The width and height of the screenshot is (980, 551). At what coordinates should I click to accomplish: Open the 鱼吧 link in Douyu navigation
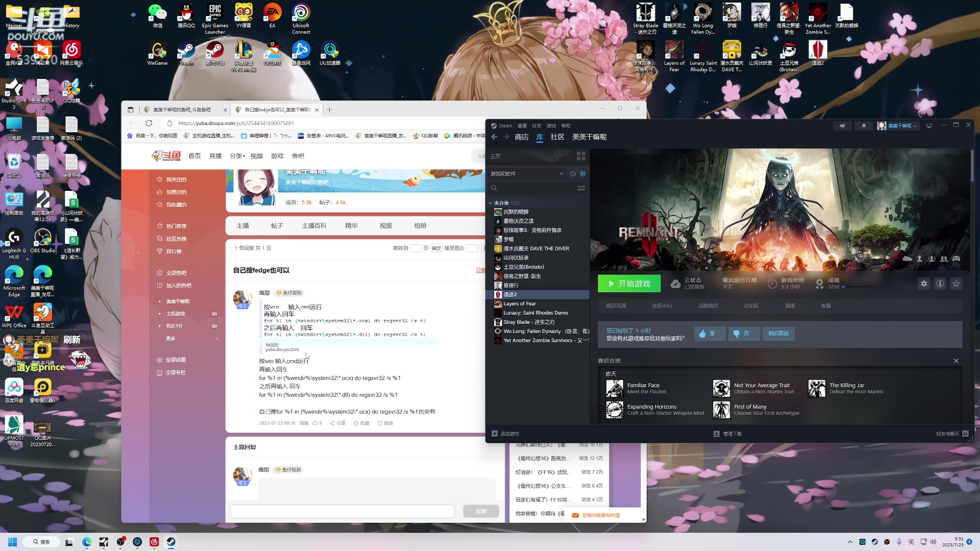click(x=298, y=156)
